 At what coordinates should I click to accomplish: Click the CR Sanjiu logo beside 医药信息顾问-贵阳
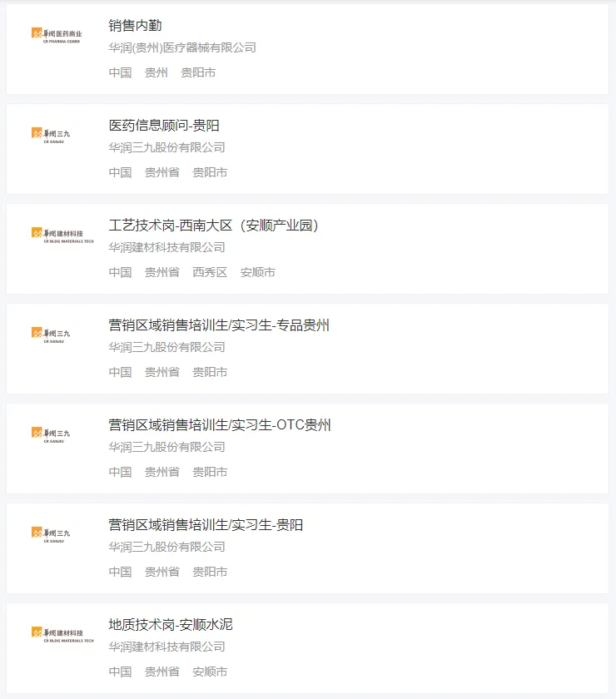[x=51, y=134]
